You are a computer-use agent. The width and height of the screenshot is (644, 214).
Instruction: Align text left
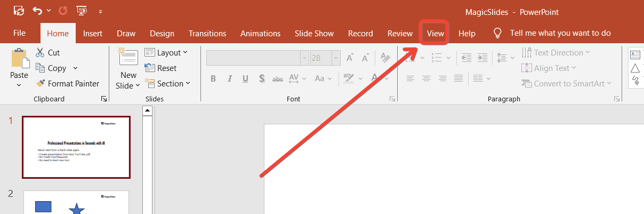point(410,78)
